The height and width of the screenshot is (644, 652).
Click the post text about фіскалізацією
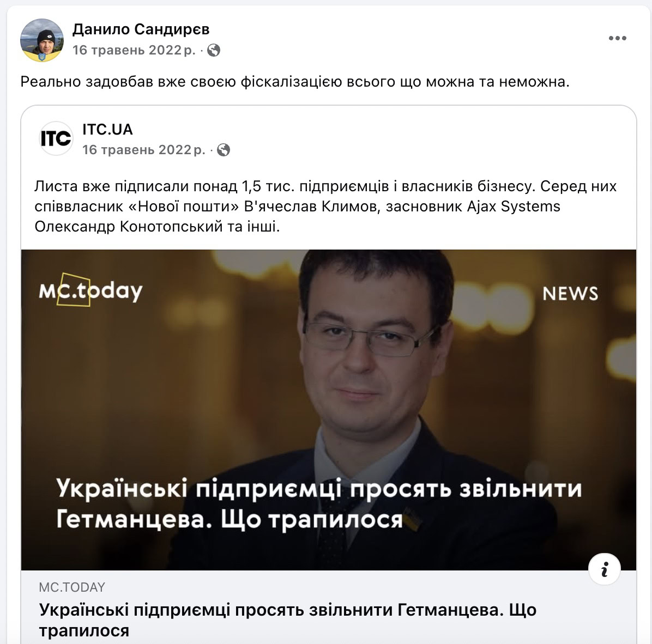(x=295, y=81)
